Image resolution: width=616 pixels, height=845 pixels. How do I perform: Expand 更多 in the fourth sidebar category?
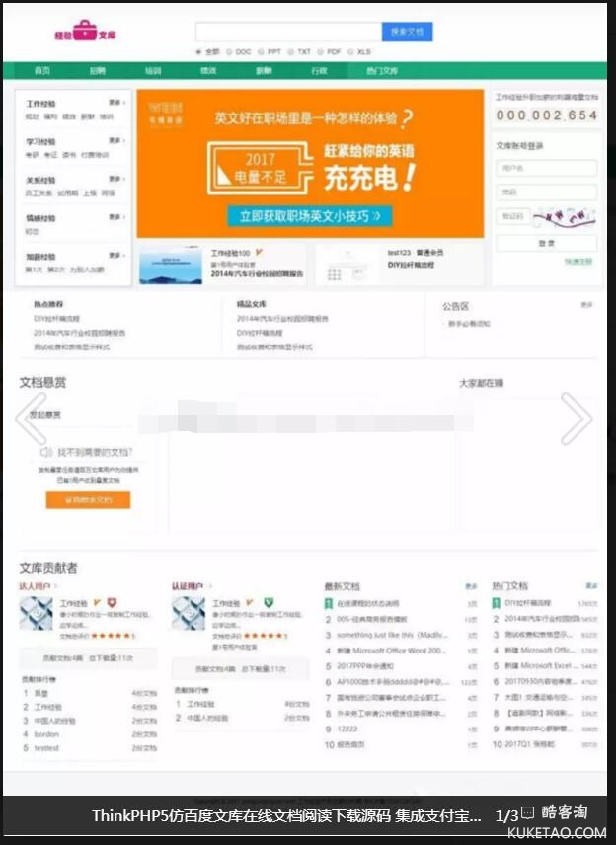(x=116, y=216)
